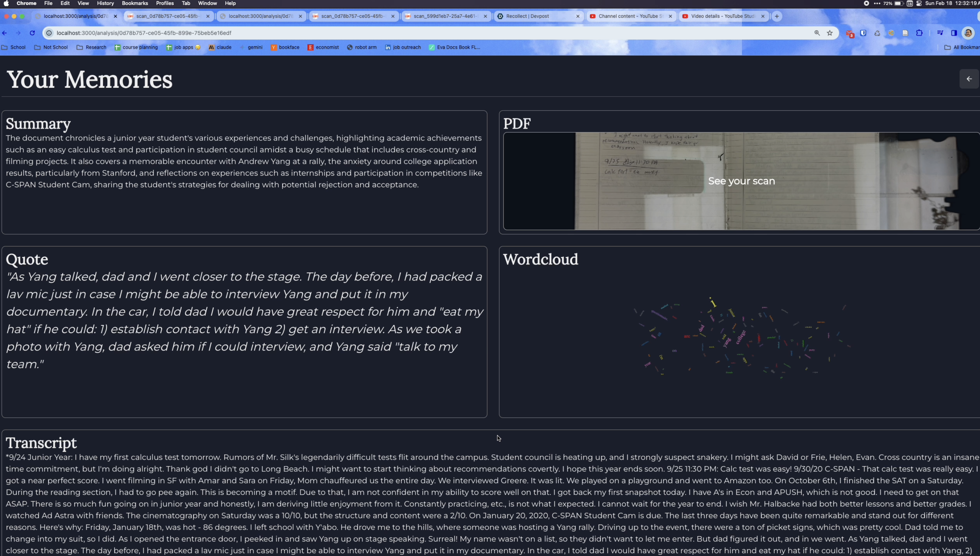Reload the page
The width and height of the screenshot is (980, 556).
click(x=32, y=33)
